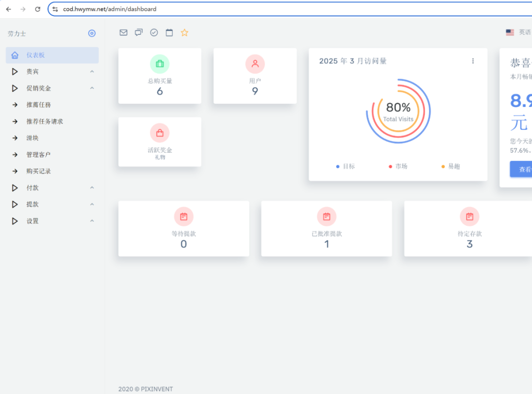The image size is (532, 394).
Task: Go to 购买记录 in the sidebar
Action: coord(52,171)
